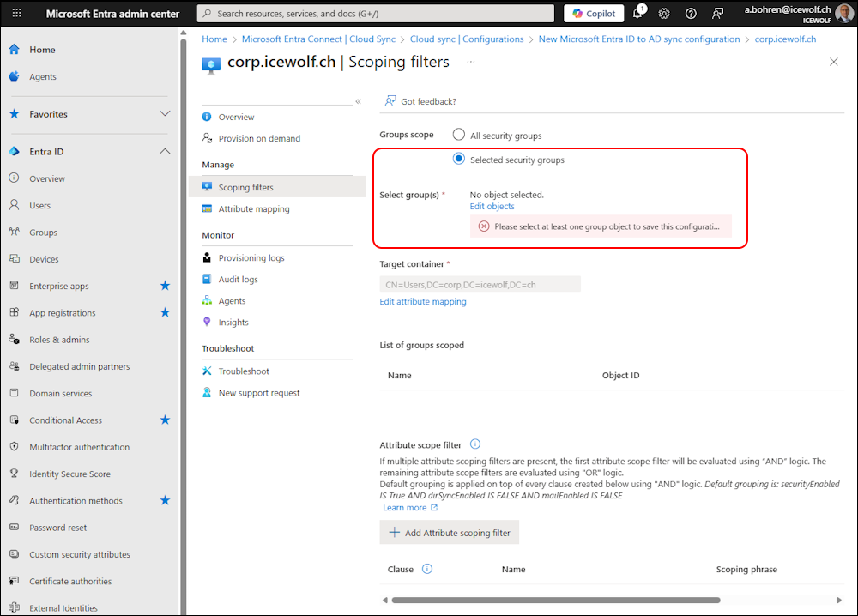Click the Attribute scope filter info icon
The image size is (858, 616).
[x=475, y=444]
